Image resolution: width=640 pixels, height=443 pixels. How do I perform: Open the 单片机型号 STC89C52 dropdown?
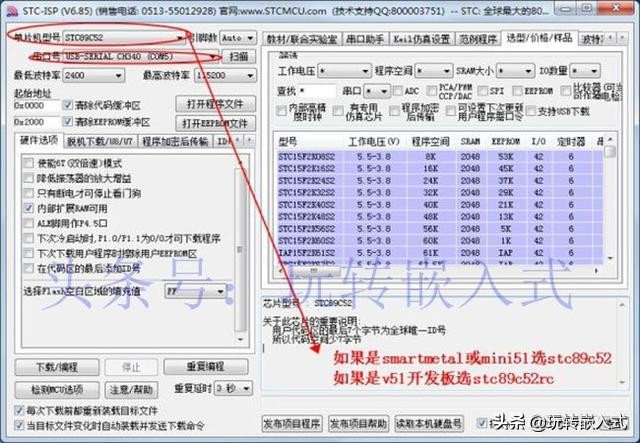click(x=124, y=38)
